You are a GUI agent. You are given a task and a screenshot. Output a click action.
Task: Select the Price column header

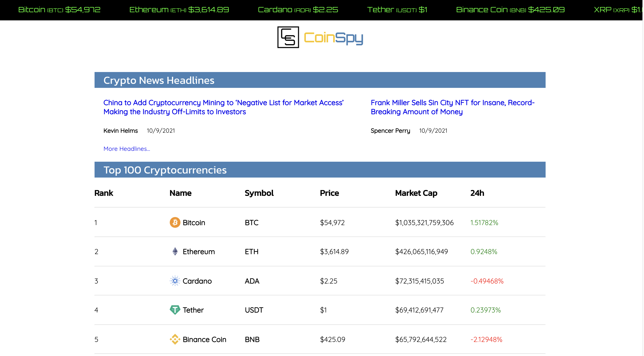coord(329,193)
